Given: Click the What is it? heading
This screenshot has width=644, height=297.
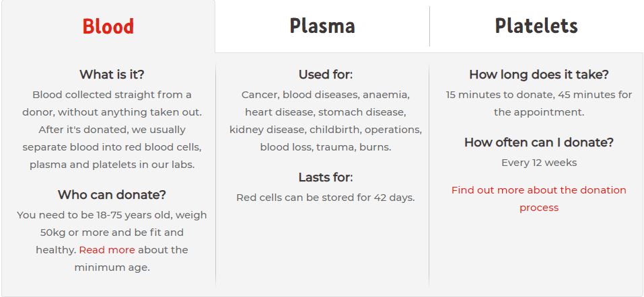Looking at the screenshot, I should tap(112, 75).
